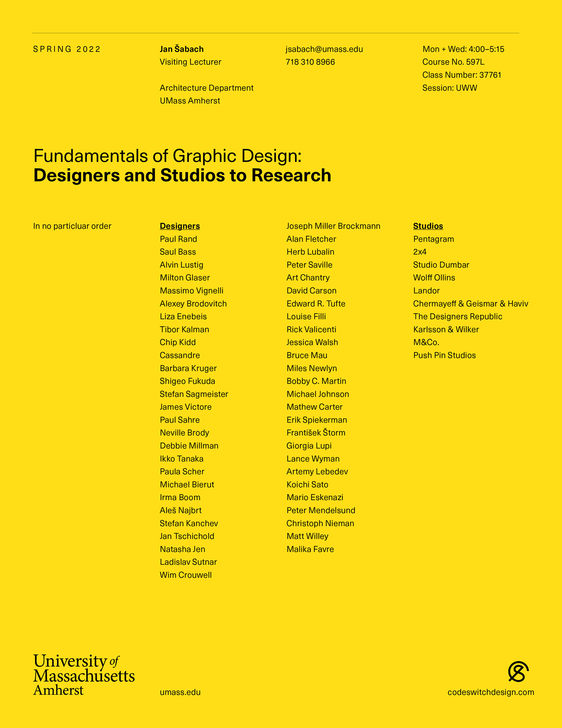Click the name Irma Boom
The width and height of the screenshot is (562, 728).
coord(180,498)
